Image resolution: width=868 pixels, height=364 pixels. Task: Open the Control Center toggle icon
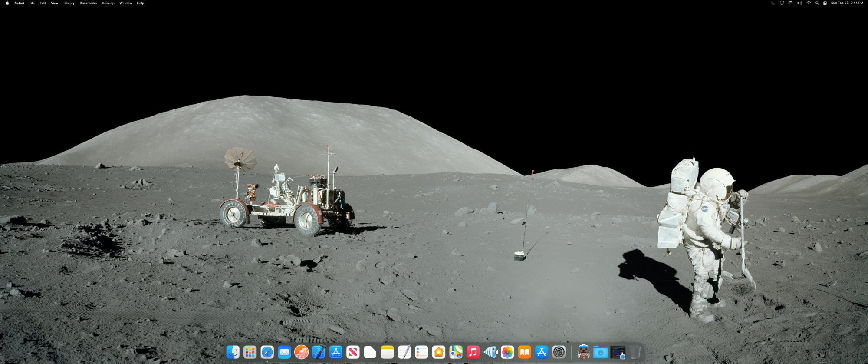(825, 3)
